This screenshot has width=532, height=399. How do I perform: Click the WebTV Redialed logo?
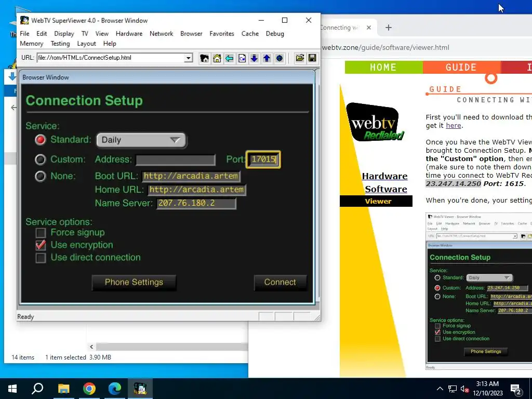375,123
